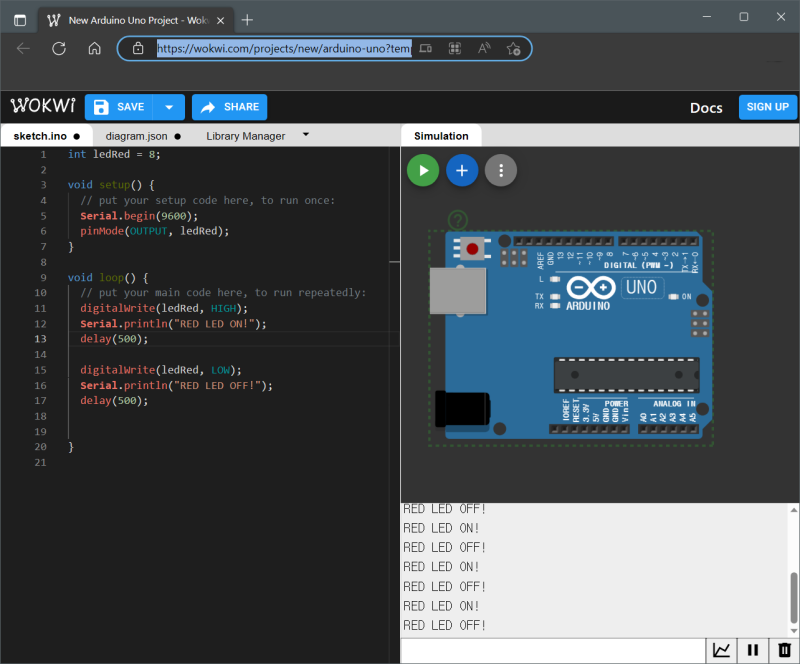Expand the editor tabs dropdown arrow
This screenshot has width=800, height=664.
pos(306,134)
